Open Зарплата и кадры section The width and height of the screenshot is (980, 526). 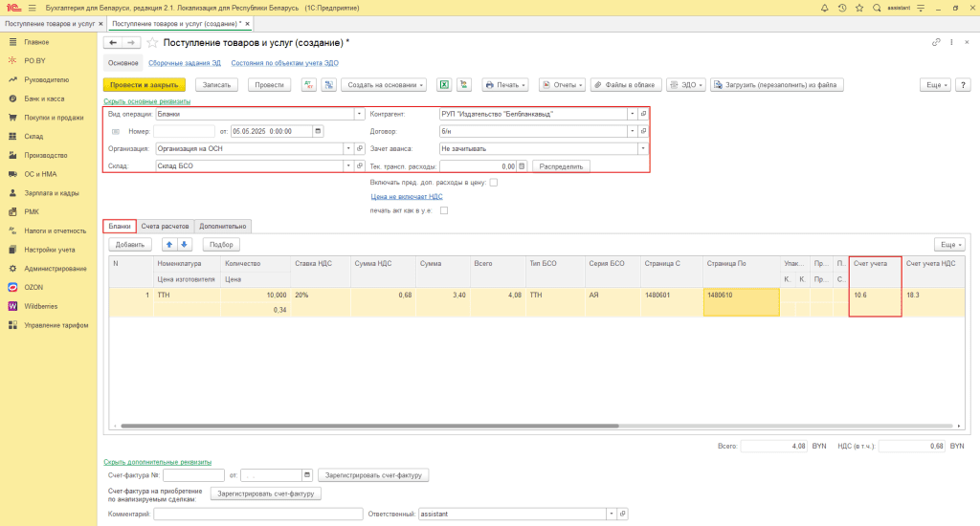[52, 193]
